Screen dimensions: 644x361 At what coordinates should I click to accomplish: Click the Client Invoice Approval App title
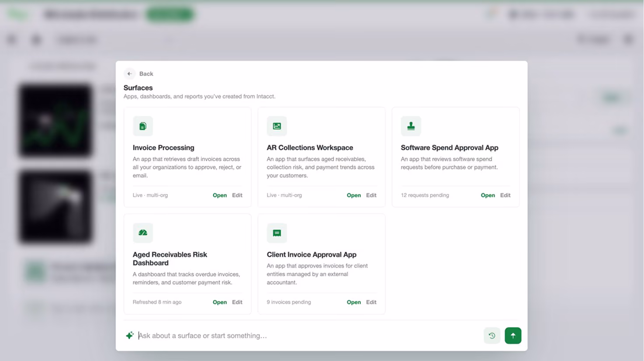click(312, 254)
